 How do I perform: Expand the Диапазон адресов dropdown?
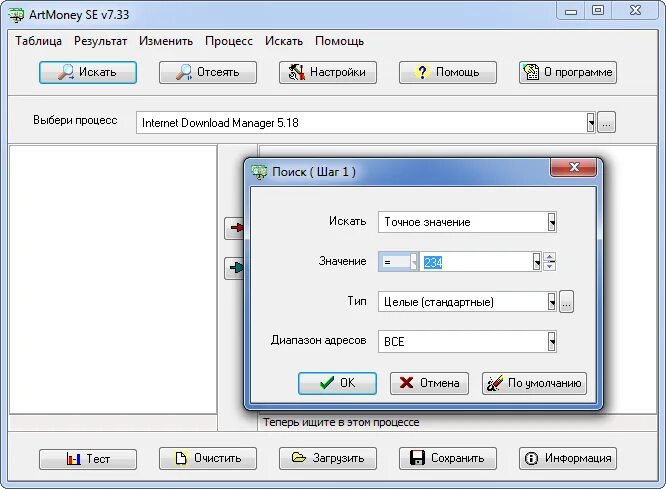click(x=551, y=341)
